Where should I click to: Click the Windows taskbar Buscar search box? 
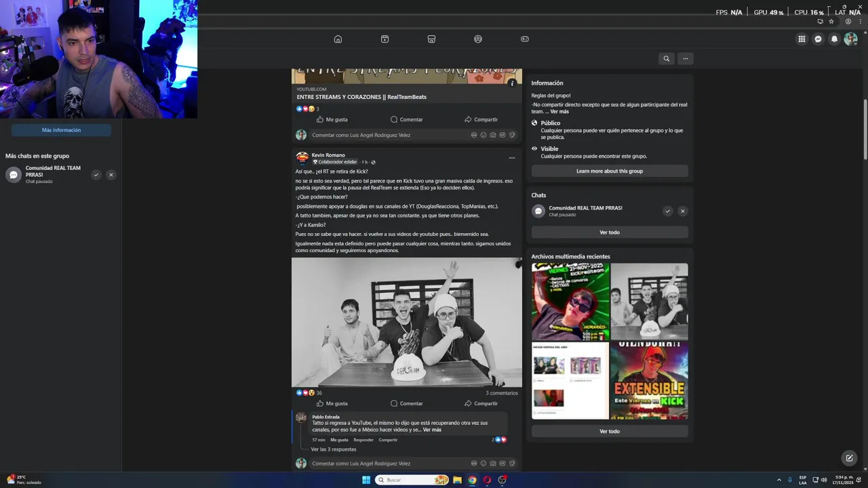412,480
